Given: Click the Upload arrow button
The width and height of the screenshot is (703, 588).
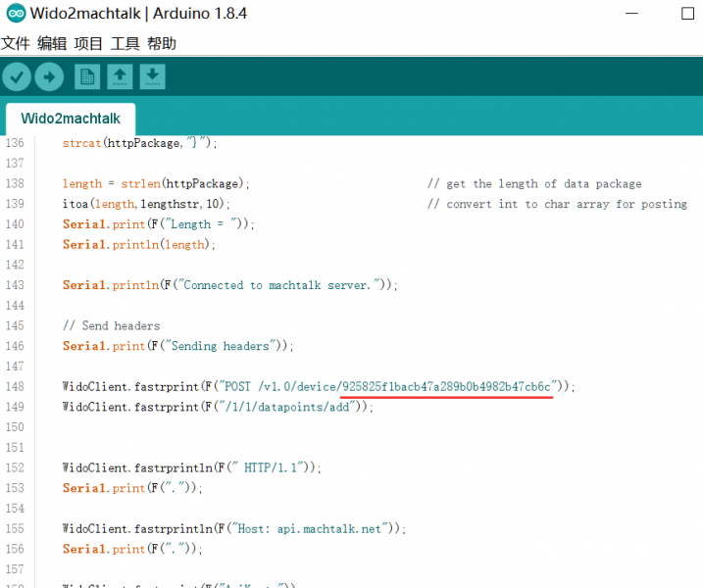Looking at the screenshot, I should 49,77.
